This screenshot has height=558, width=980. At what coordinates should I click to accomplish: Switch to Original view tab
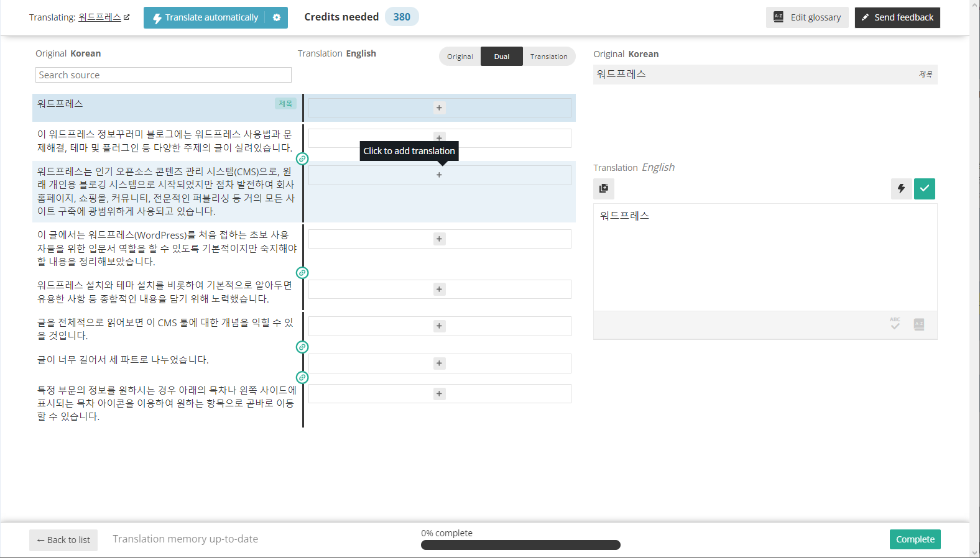point(460,57)
